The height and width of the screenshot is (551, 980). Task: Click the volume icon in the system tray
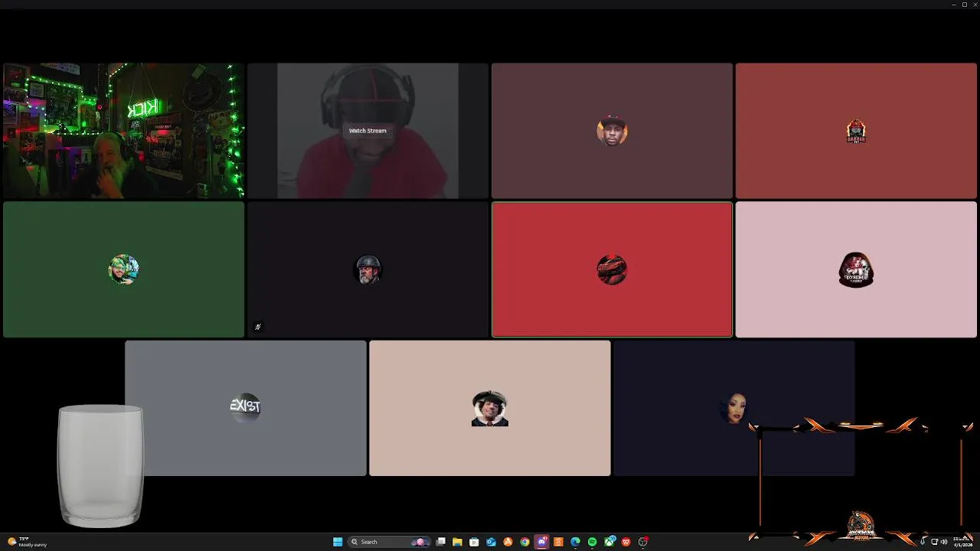point(944,542)
